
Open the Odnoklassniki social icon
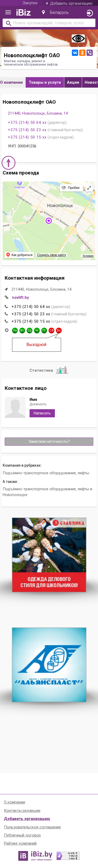[x=82, y=52]
